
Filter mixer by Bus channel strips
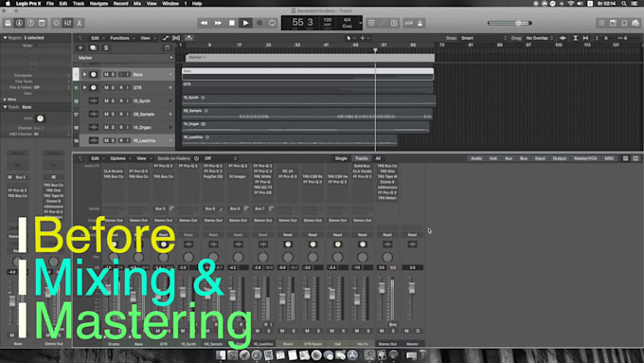(524, 158)
